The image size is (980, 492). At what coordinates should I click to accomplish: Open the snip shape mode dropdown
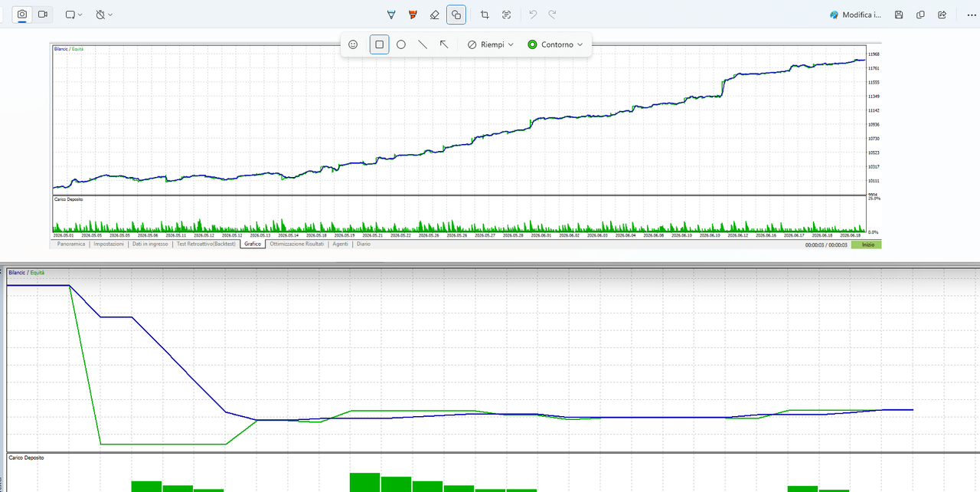[73, 15]
